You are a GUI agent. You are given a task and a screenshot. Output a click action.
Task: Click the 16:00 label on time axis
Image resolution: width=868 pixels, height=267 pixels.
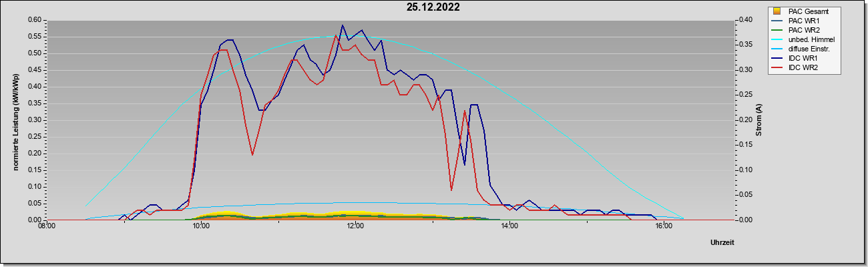pyautogui.click(x=663, y=227)
